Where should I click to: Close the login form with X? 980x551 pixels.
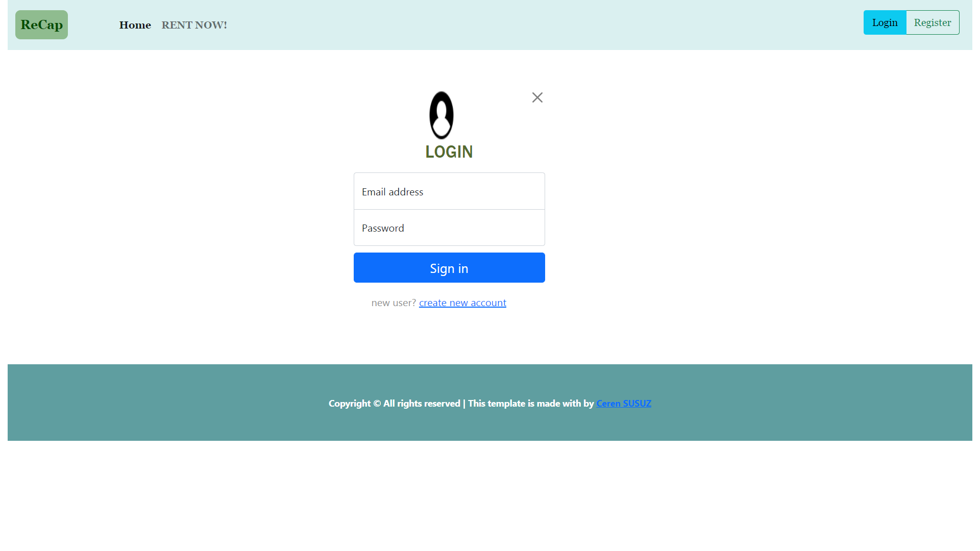[x=537, y=97]
